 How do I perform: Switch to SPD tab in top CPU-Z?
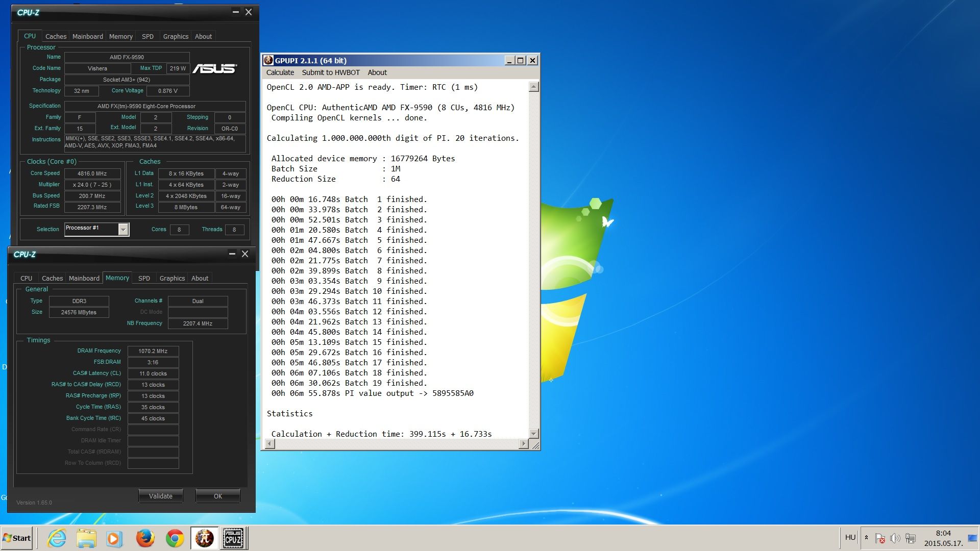(148, 36)
